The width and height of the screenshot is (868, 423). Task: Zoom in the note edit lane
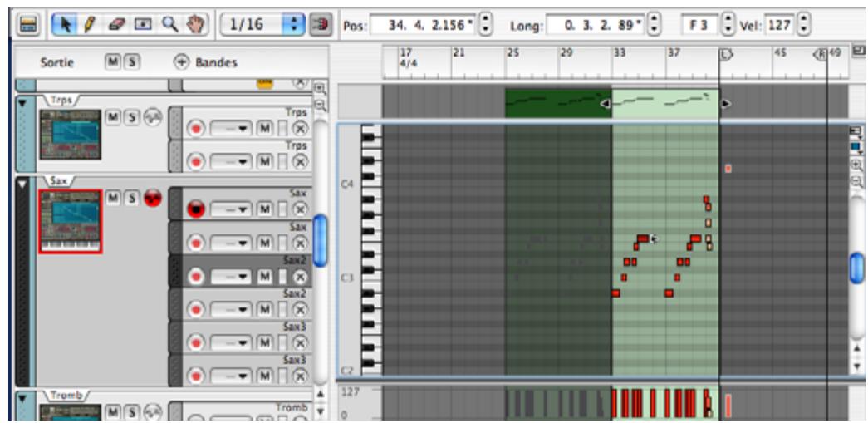pyautogui.click(x=857, y=165)
